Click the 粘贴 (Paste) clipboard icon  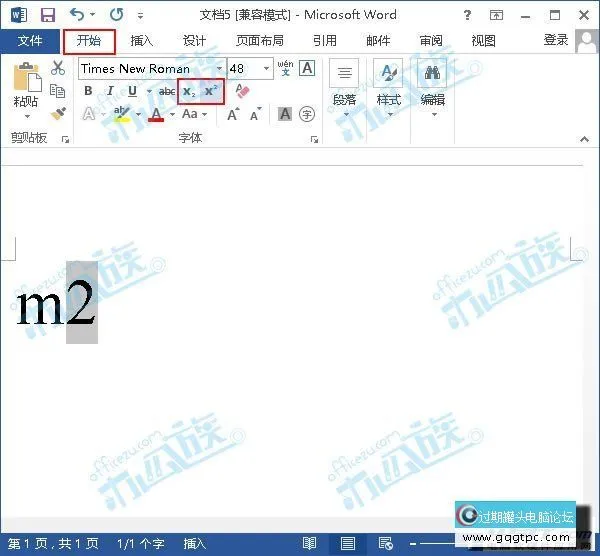(27, 77)
